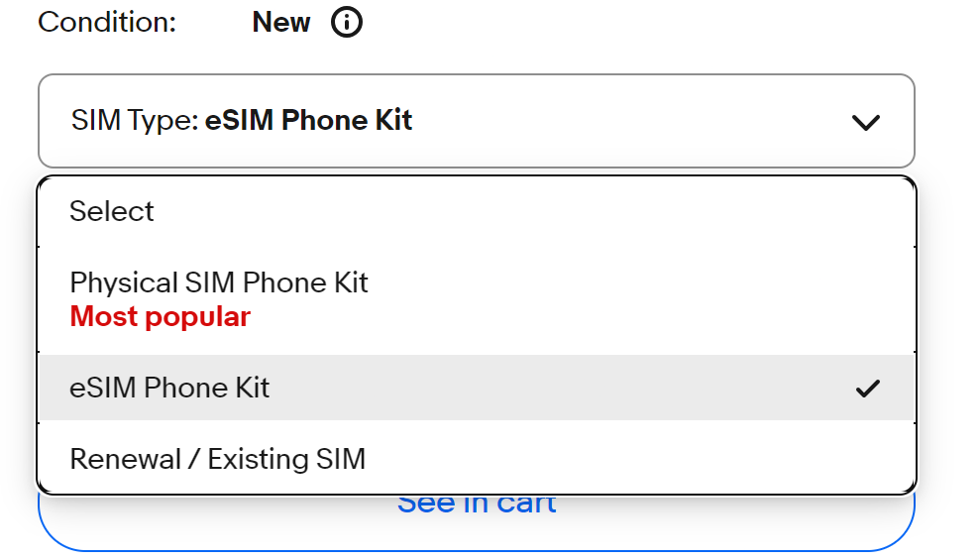Viewport: 980px width, 560px height.
Task: Click the checkmark icon on eSIM Phone Kit
Action: (867, 388)
